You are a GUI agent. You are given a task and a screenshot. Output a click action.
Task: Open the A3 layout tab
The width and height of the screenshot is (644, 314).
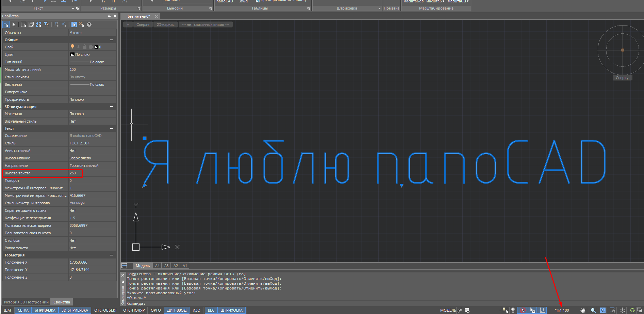click(166, 266)
